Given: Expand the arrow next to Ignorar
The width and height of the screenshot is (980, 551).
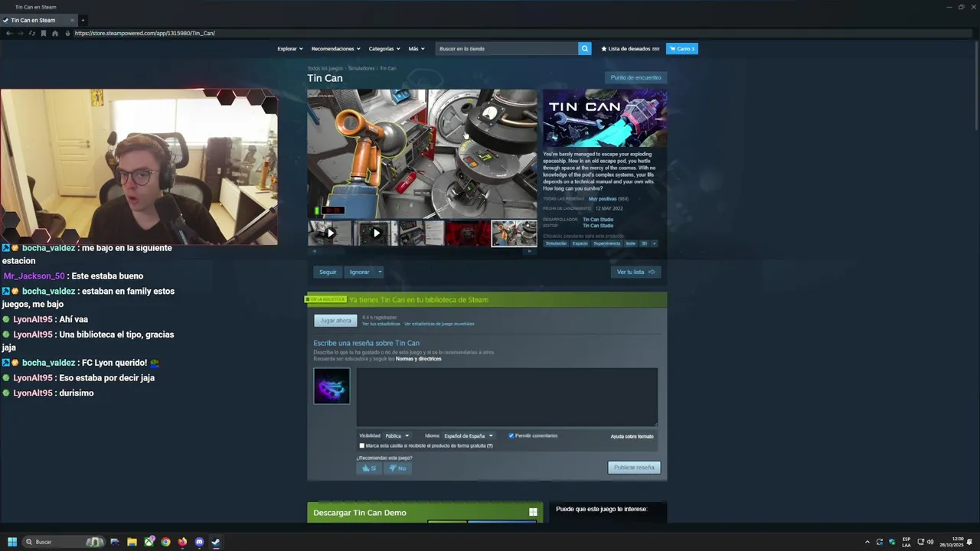Looking at the screenshot, I should pos(379,272).
